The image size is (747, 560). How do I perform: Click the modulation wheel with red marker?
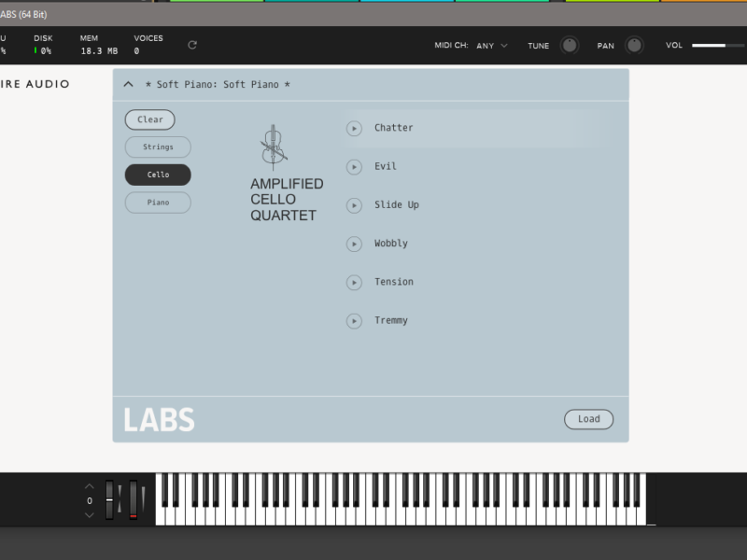click(133, 499)
